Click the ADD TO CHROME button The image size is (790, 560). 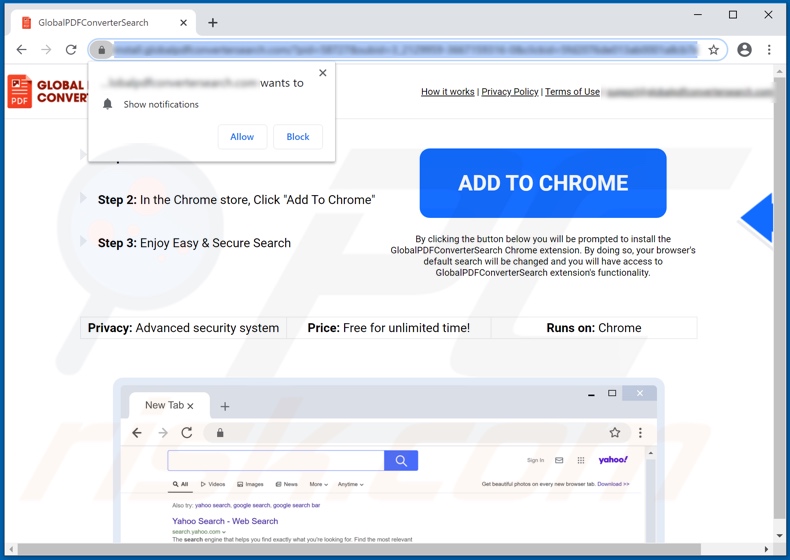click(x=543, y=183)
